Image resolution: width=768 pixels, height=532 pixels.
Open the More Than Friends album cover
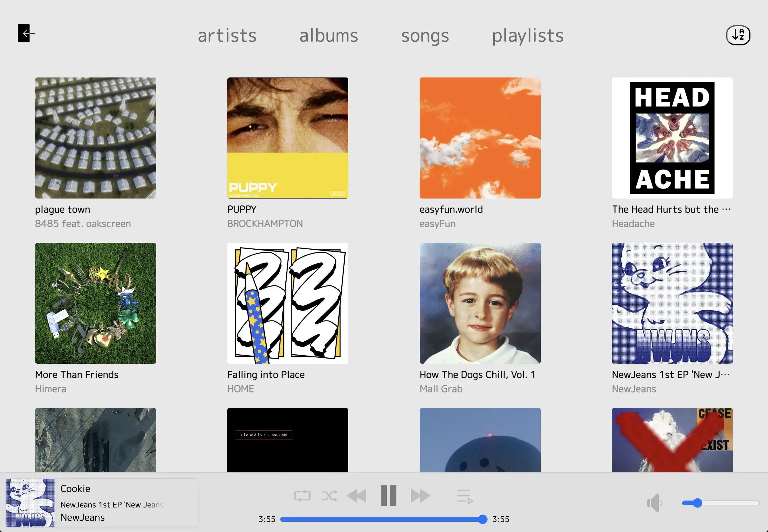[95, 303]
